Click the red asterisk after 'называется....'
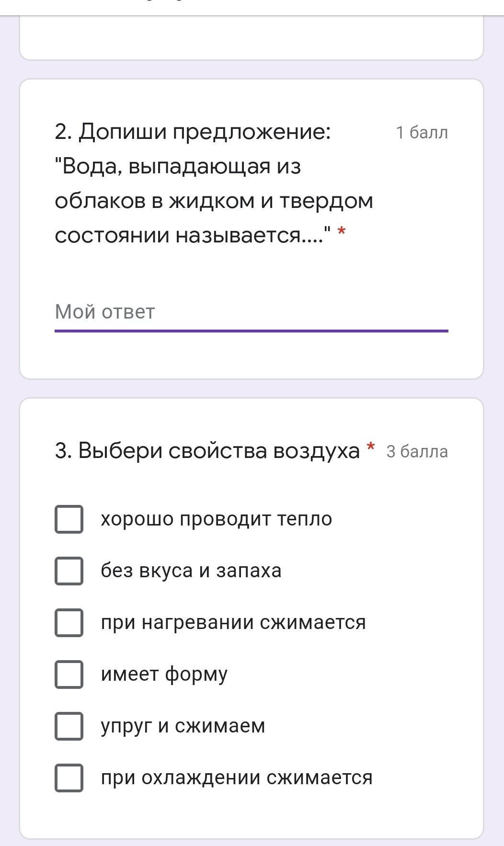The image size is (504, 846). (342, 232)
